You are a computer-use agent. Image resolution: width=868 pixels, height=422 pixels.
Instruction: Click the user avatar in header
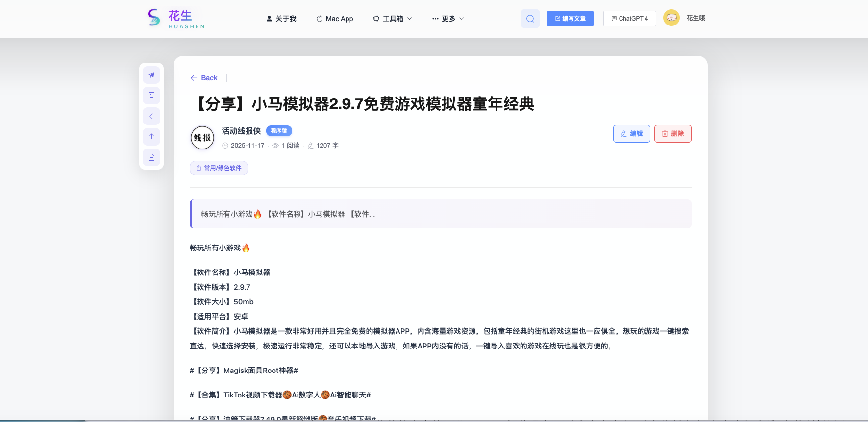(x=671, y=18)
